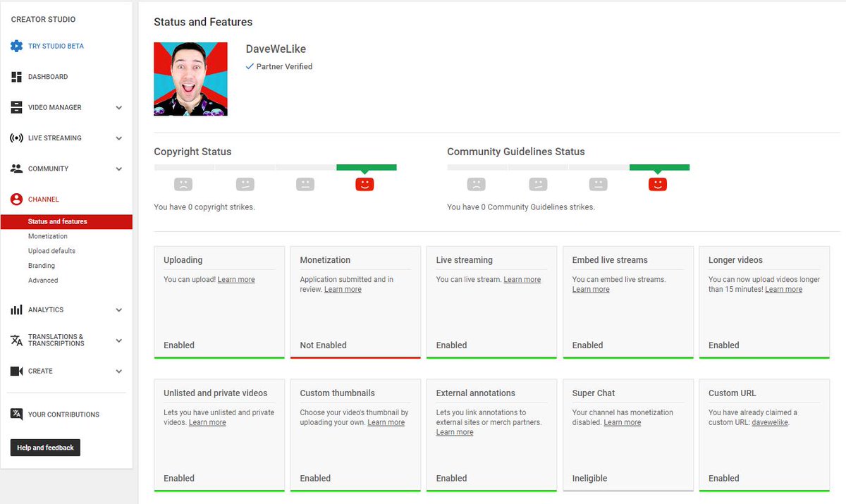This screenshot has height=504, width=846.
Task: Click the Help and feedback button
Action: click(x=45, y=448)
